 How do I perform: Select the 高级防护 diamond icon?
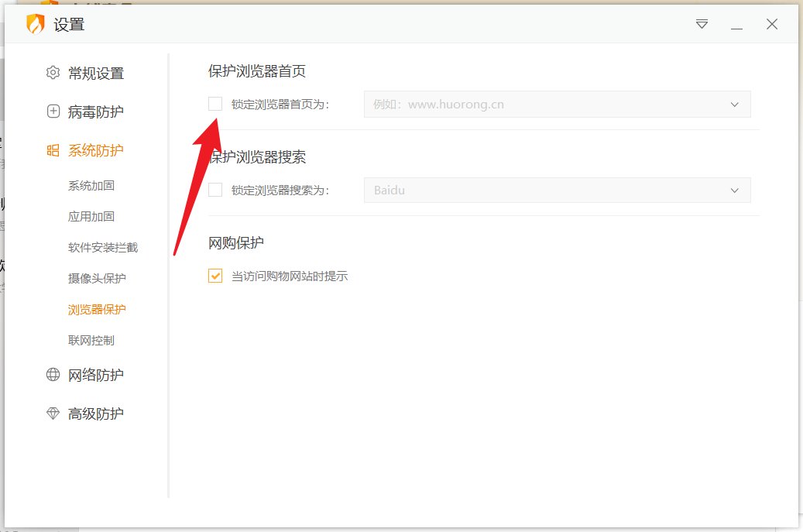(52, 413)
